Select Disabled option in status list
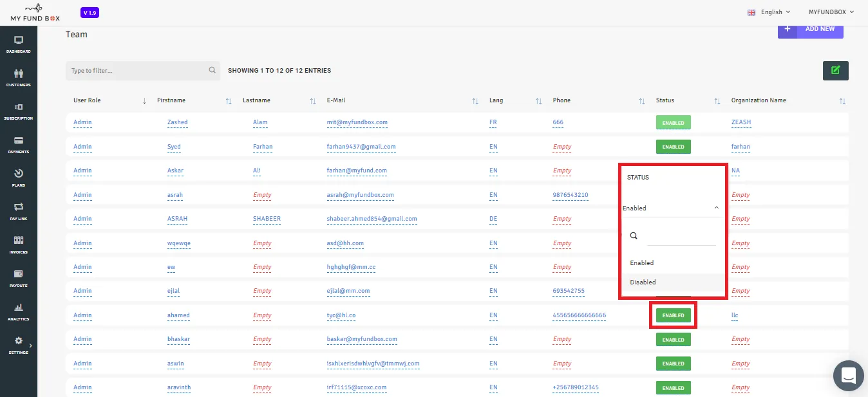The image size is (868, 397). click(674, 282)
